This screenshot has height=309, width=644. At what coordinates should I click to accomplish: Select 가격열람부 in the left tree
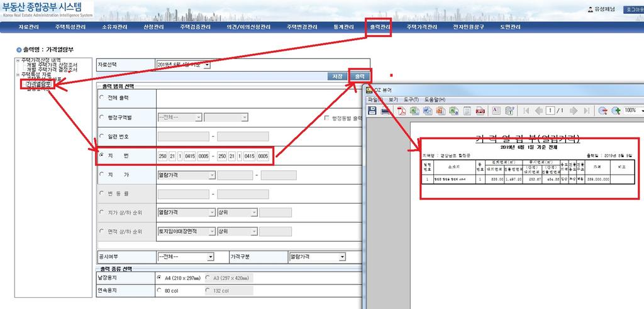coord(39,84)
